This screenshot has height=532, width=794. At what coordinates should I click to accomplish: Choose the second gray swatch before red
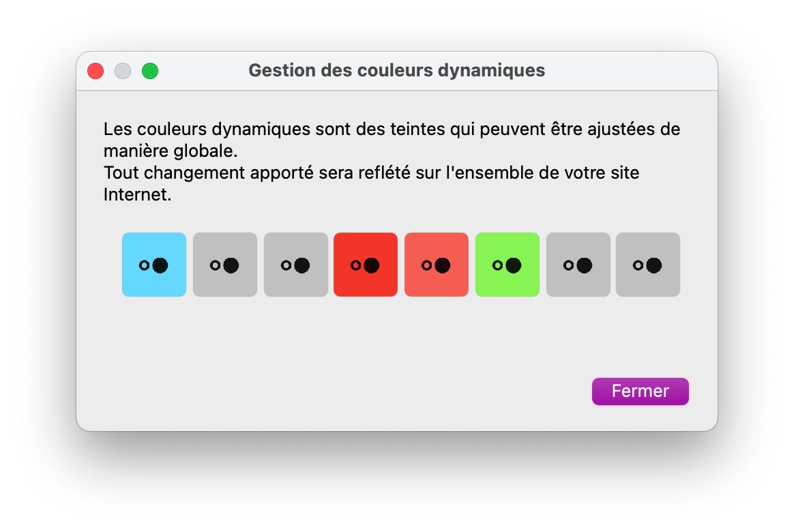coord(296,265)
